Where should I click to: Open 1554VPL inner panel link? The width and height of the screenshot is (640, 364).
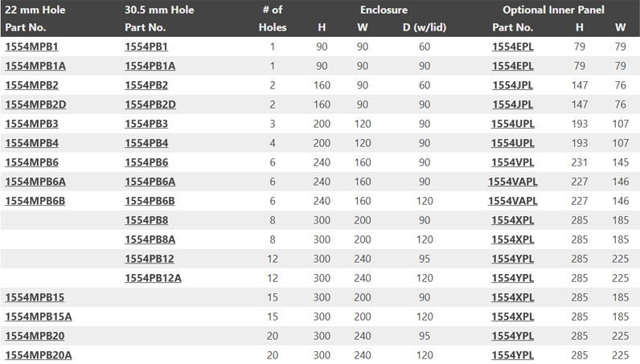tap(513, 162)
